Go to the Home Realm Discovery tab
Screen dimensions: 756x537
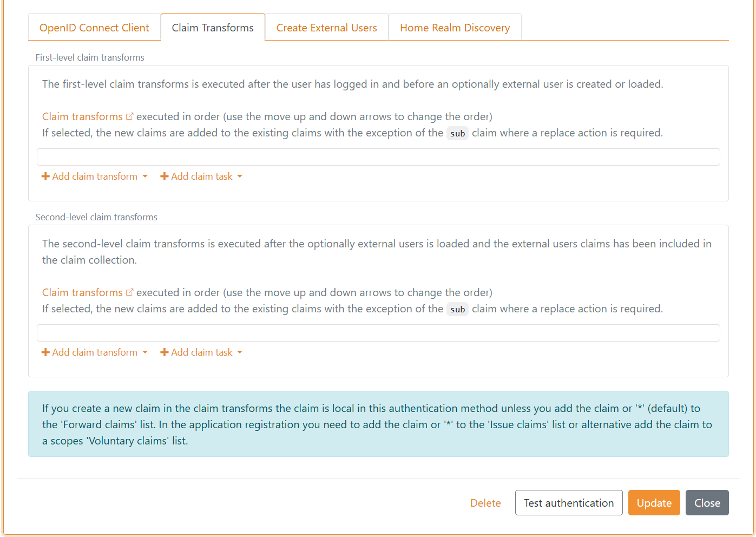(455, 28)
